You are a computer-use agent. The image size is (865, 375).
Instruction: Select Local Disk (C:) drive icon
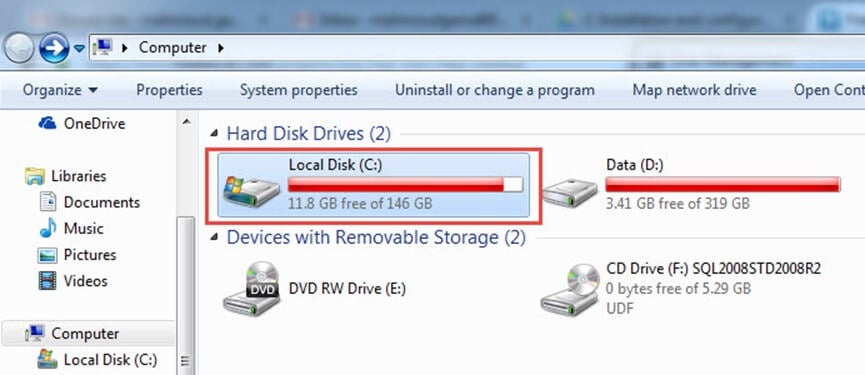pyautogui.click(x=252, y=191)
